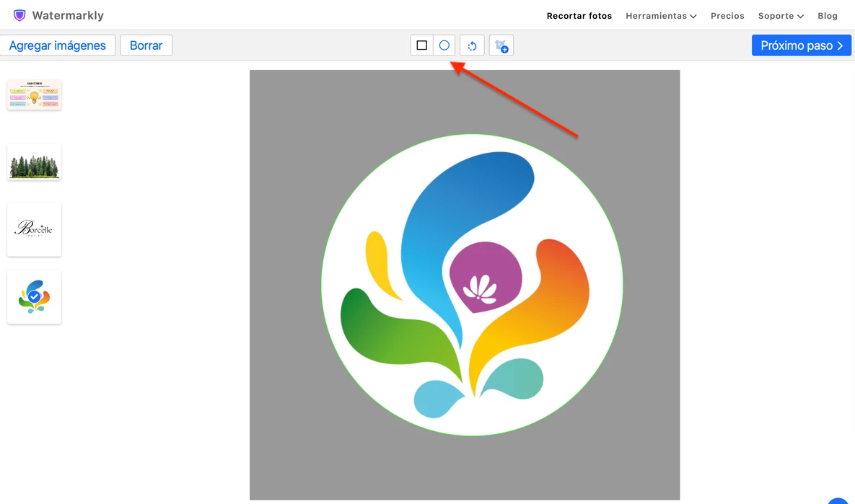
Task: Click the rotate image icon
Action: (x=472, y=45)
